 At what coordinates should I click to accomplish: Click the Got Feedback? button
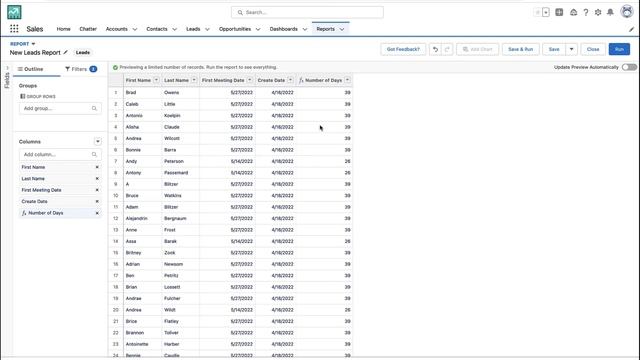[403, 49]
